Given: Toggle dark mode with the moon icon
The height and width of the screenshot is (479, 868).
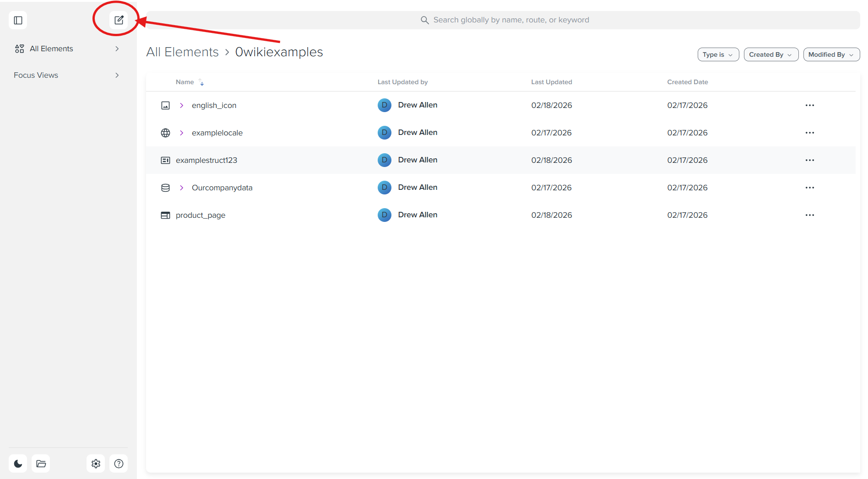Looking at the screenshot, I should point(17,463).
